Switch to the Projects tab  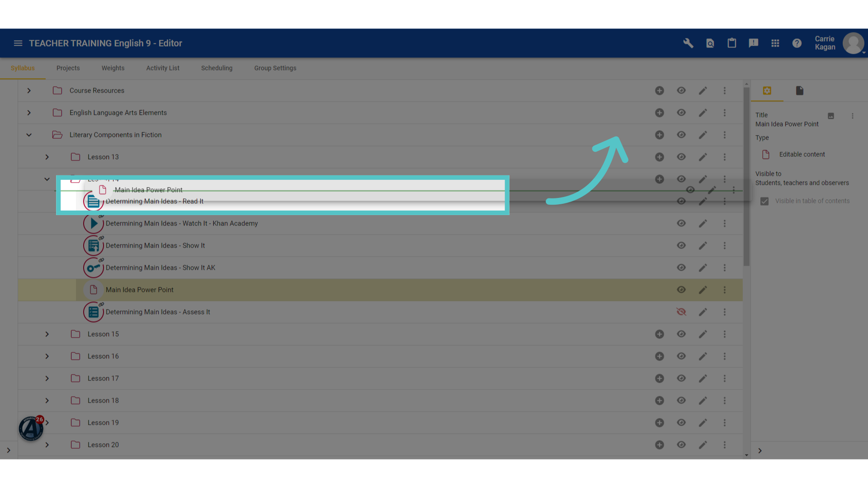pos(68,68)
